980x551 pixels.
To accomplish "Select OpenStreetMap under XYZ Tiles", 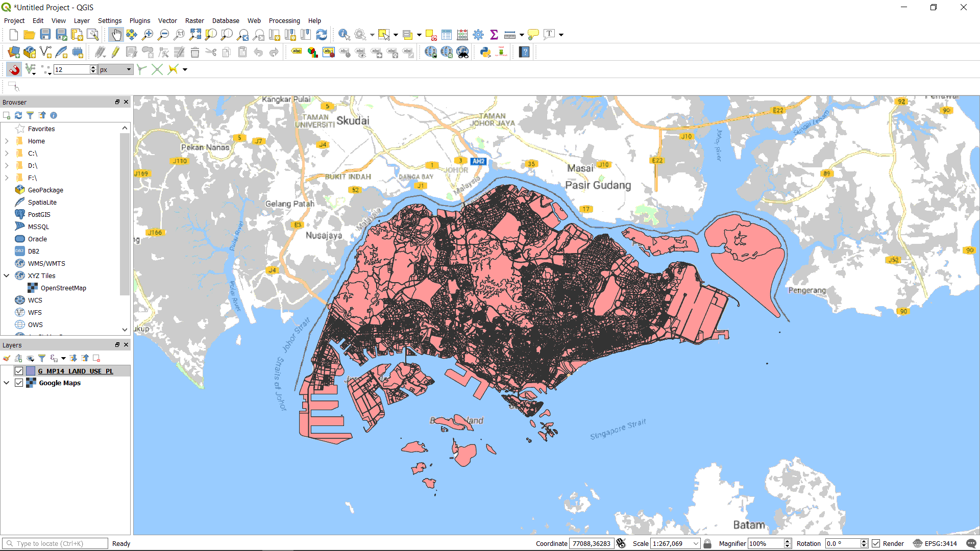I will point(63,288).
